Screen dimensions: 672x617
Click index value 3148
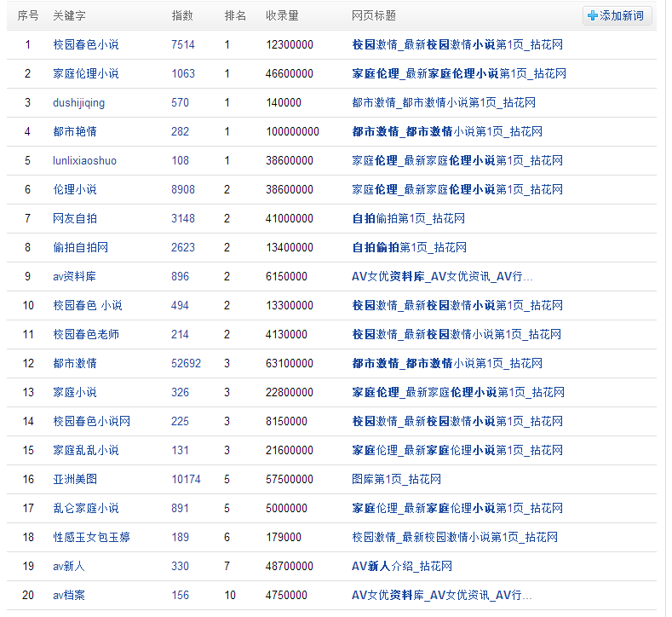click(183, 219)
